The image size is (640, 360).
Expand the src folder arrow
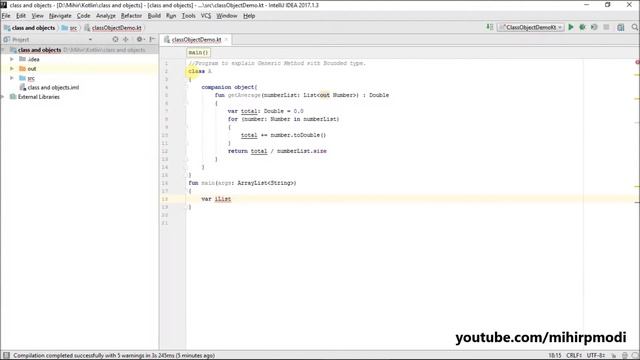[12, 78]
